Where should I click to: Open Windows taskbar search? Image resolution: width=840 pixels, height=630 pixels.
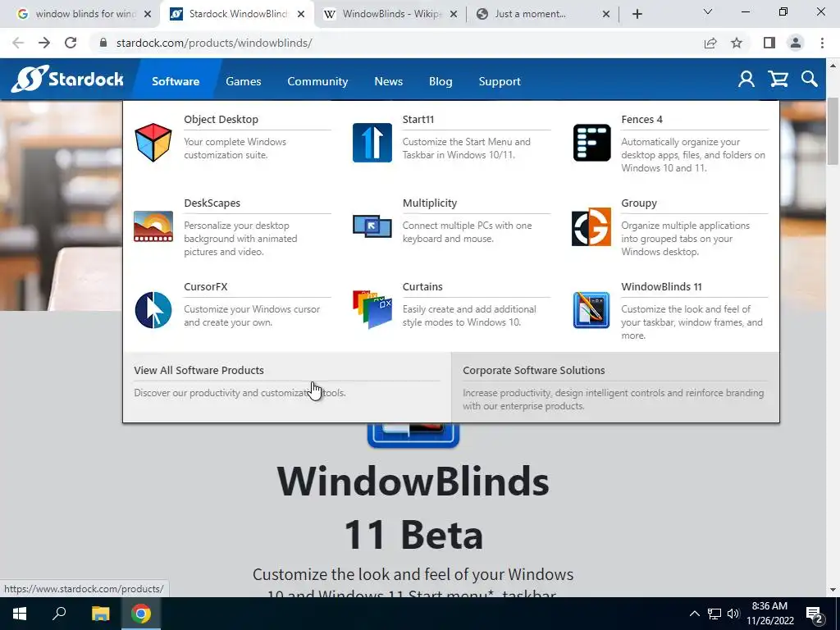(x=59, y=614)
